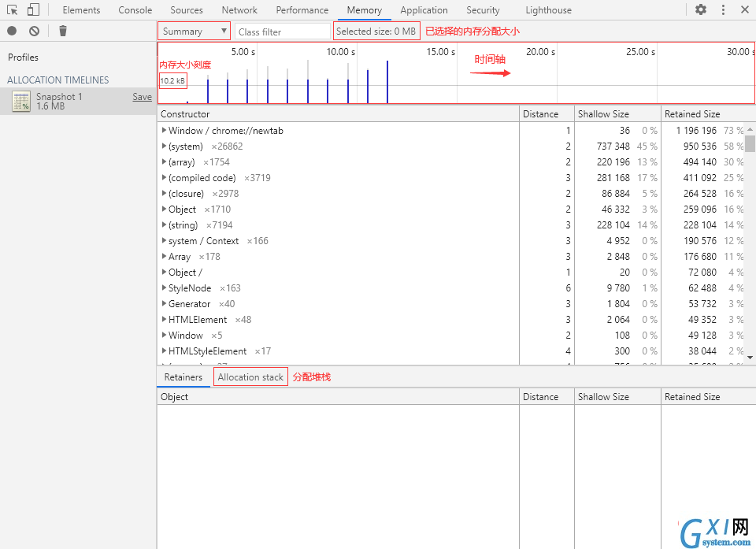
Task: Click the 5.00 s mark on timeline
Action: click(243, 52)
